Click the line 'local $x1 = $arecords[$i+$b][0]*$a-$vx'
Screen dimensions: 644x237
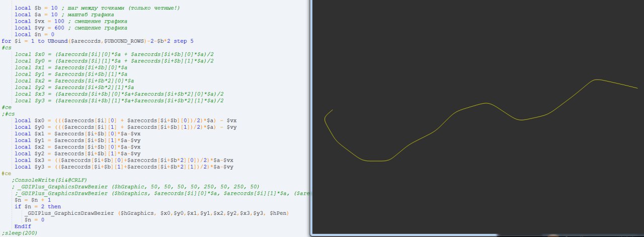77,134
